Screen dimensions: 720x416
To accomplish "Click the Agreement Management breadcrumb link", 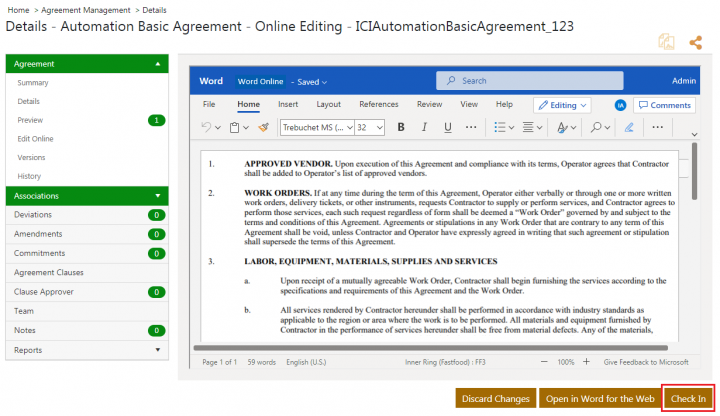I will tap(85, 10).
